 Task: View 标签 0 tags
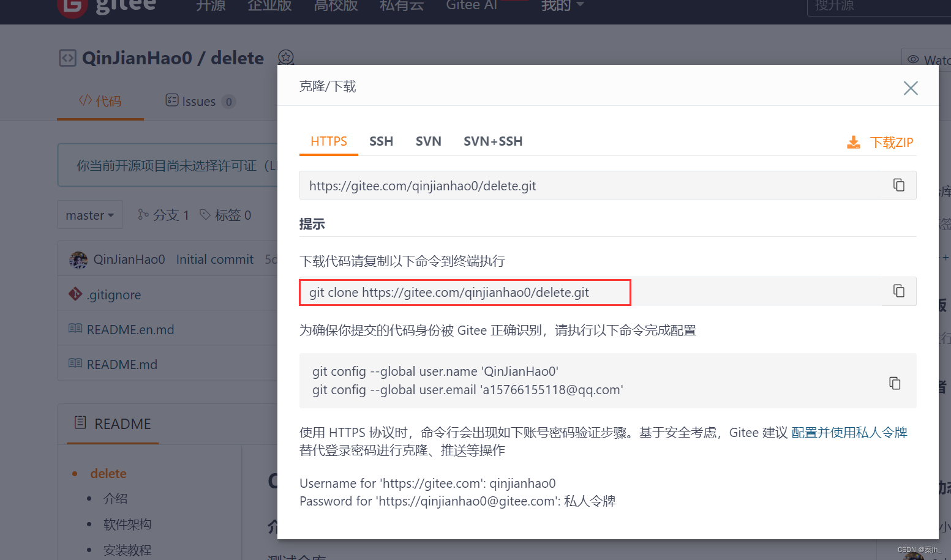[225, 215]
